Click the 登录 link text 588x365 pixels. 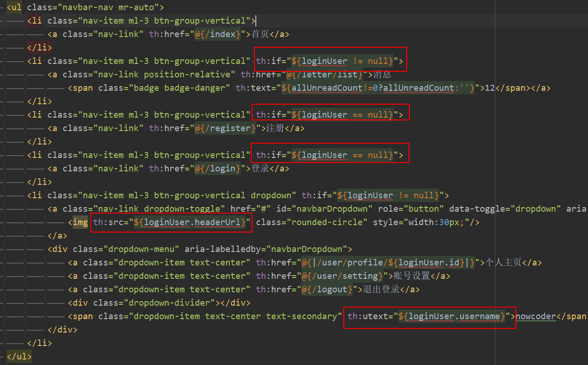point(260,168)
